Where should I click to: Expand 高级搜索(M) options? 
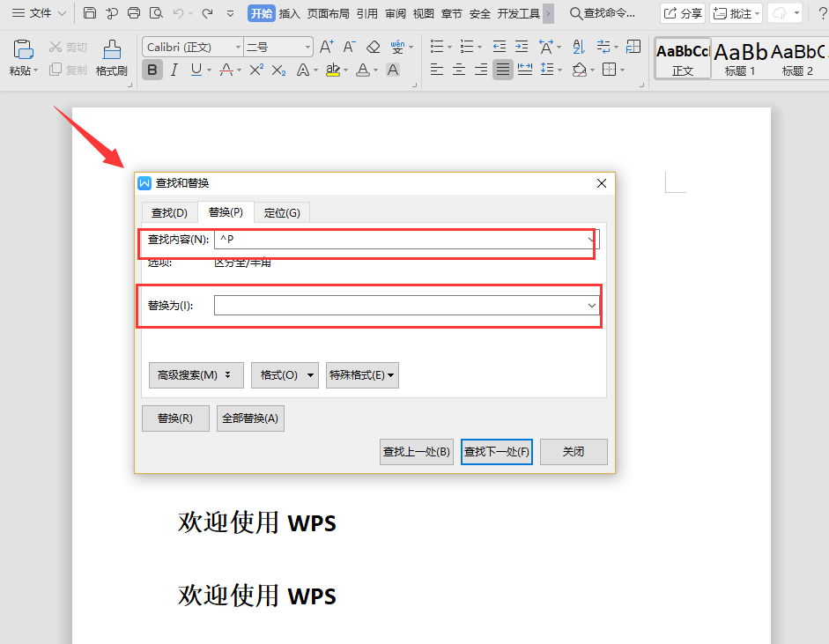pos(196,375)
